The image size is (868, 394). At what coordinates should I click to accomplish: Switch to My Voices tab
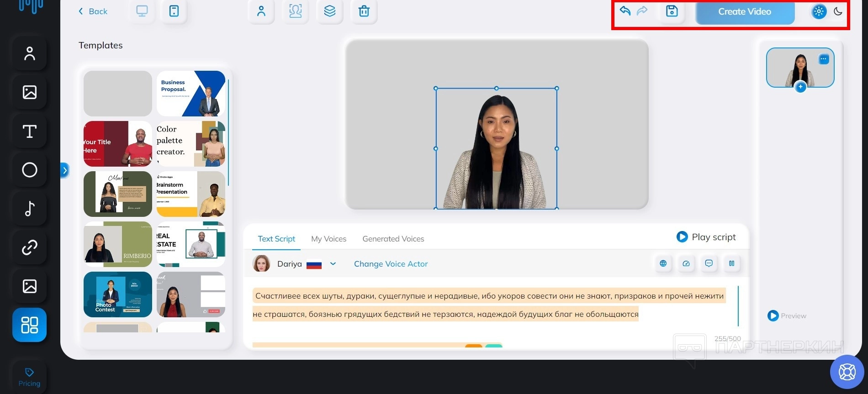[328, 239]
